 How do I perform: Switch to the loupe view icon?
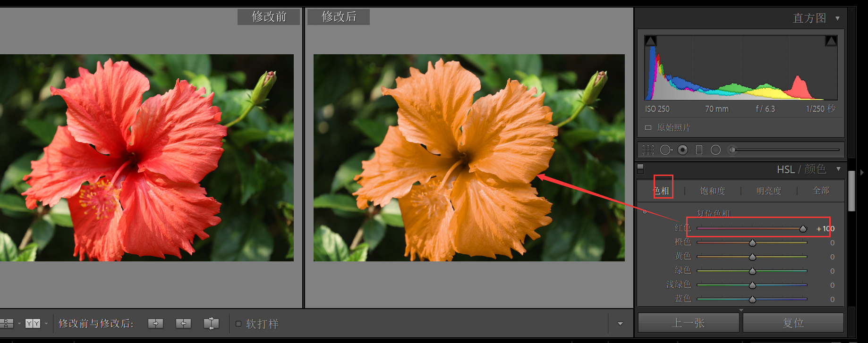click(6, 323)
